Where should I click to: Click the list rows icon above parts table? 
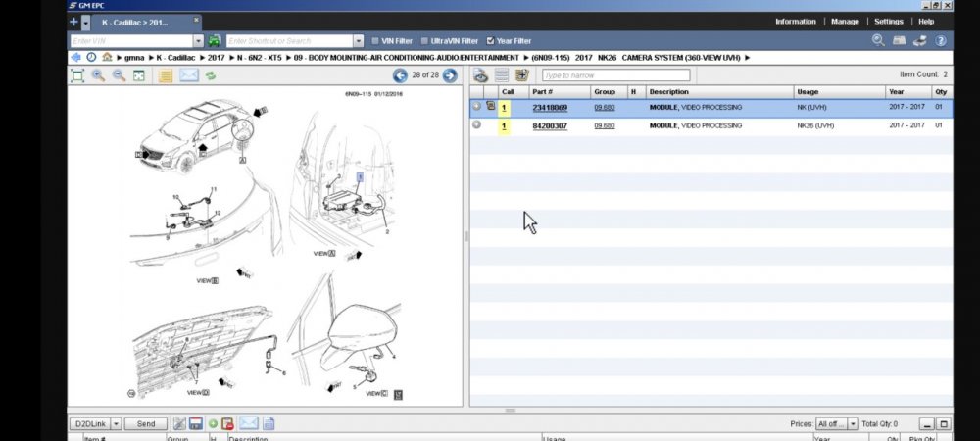point(501,75)
